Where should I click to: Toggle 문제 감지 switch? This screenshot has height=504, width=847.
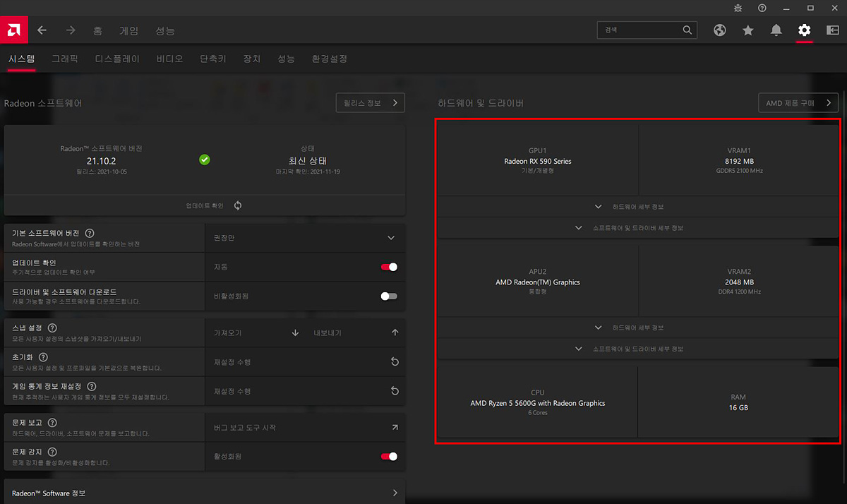click(x=389, y=457)
